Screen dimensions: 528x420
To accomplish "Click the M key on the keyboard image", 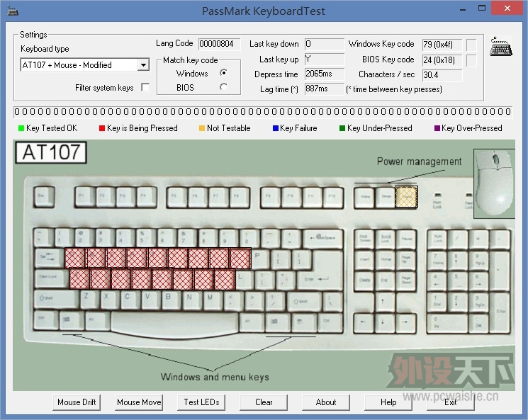I will (213, 300).
